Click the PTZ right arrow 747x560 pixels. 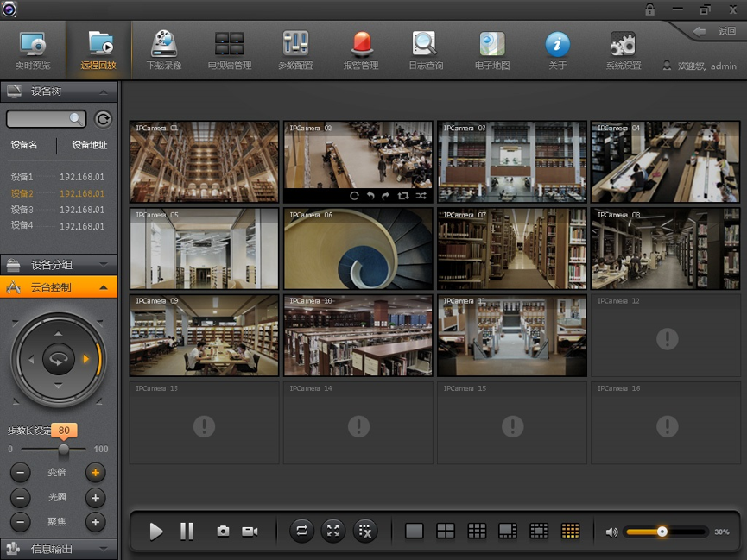(86, 359)
